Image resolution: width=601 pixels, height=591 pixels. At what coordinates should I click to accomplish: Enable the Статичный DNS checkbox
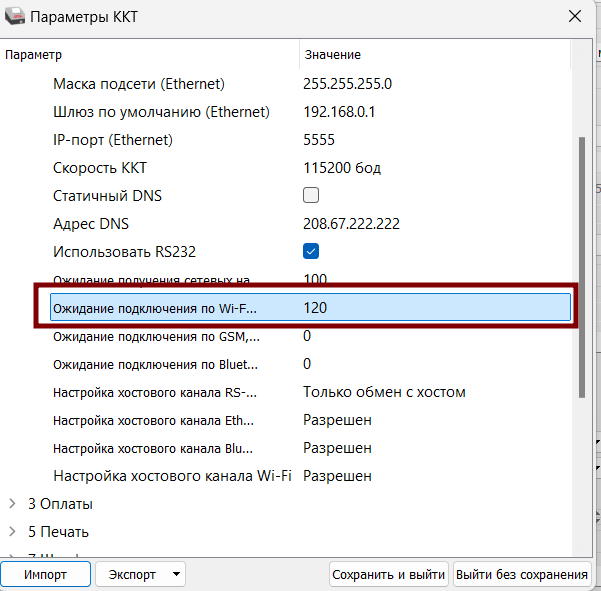pos(311,195)
